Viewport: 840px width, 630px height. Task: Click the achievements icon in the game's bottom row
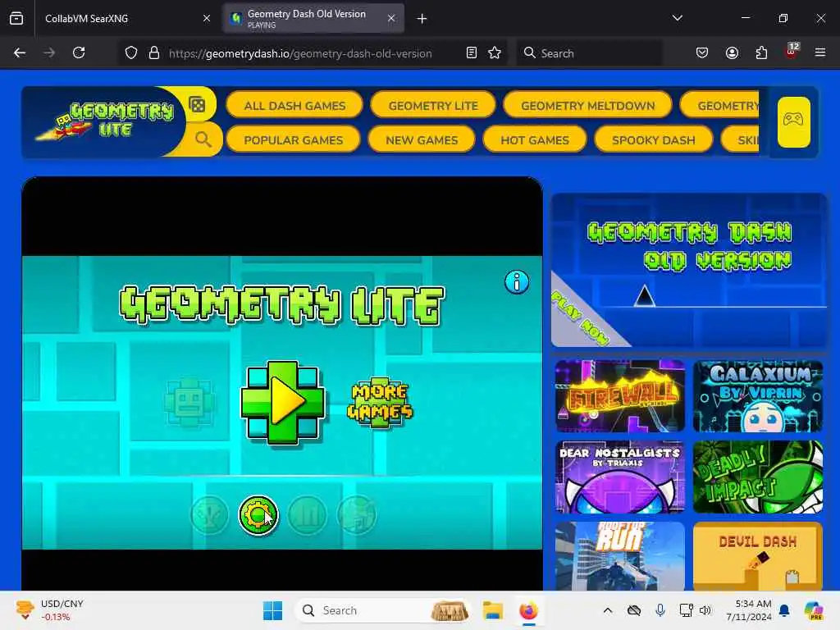pyautogui.click(x=209, y=515)
